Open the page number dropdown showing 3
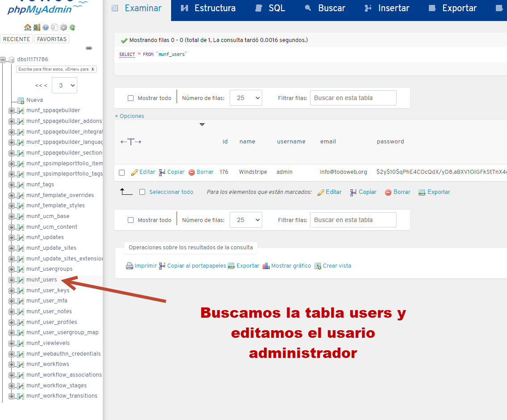 64,85
